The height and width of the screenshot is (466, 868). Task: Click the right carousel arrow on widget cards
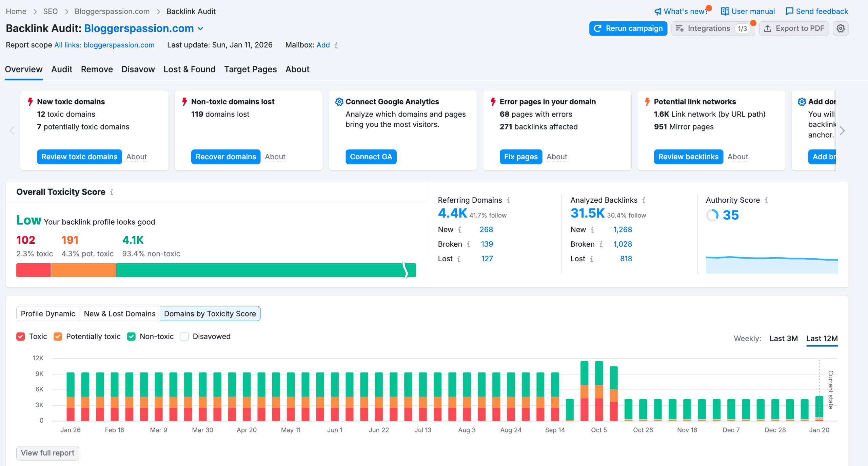(x=842, y=130)
